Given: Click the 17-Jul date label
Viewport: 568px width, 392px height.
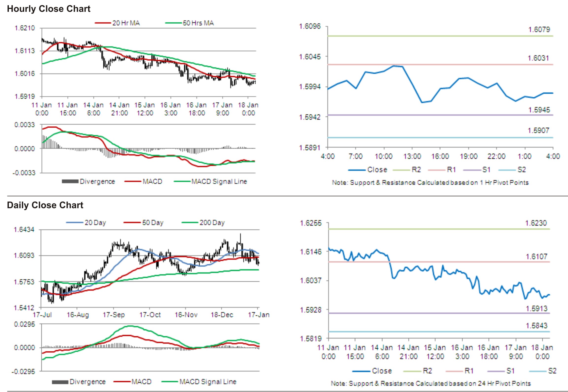Looking at the screenshot, I should [42, 315].
